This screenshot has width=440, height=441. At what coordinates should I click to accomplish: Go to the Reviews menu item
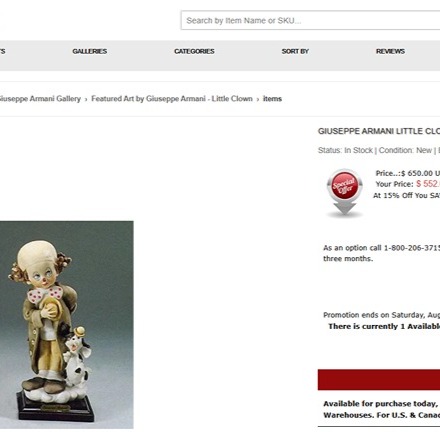click(390, 51)
